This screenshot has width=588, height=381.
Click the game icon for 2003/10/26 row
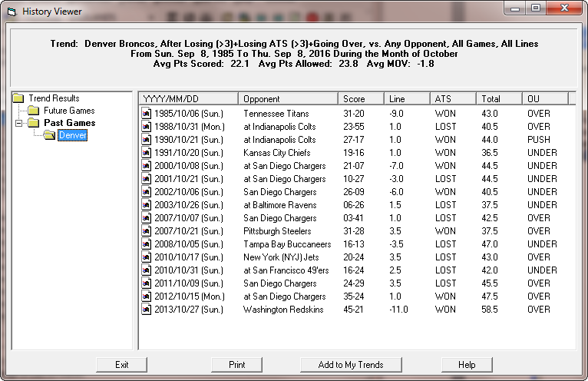[147, 205]
